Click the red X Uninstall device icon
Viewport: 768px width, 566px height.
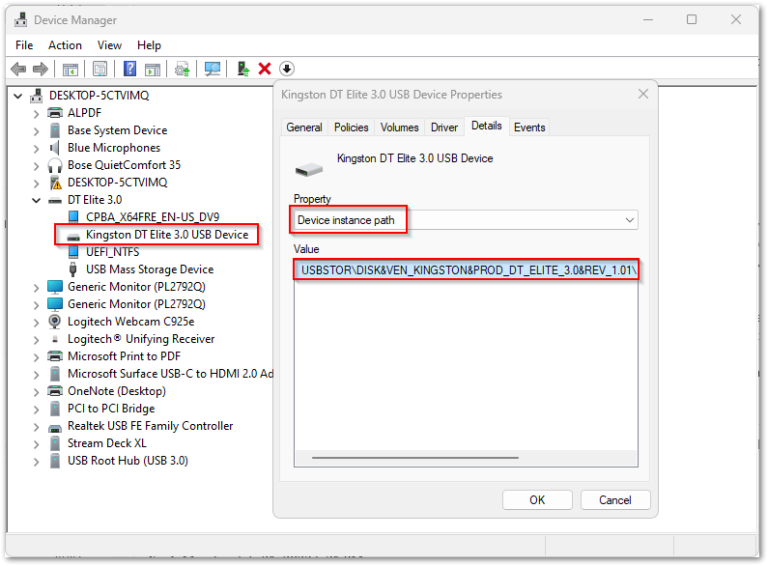pyautogui.click(x=264, y=69)
